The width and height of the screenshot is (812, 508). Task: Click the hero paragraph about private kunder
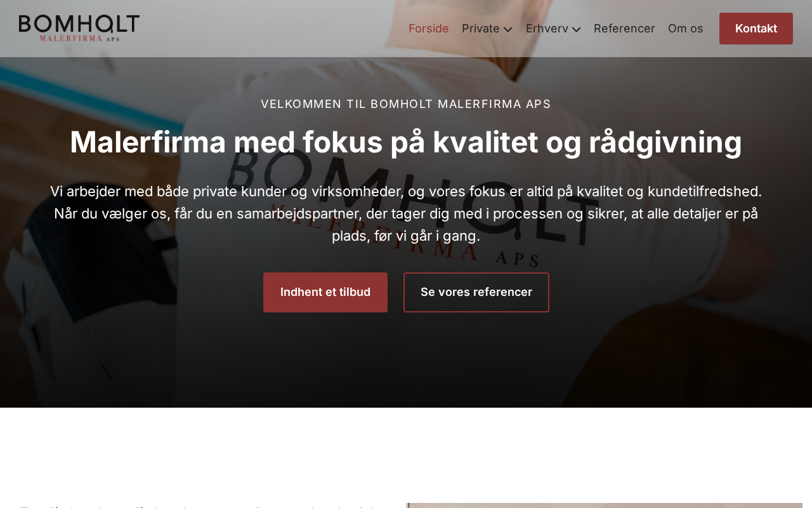pos(406,213)
